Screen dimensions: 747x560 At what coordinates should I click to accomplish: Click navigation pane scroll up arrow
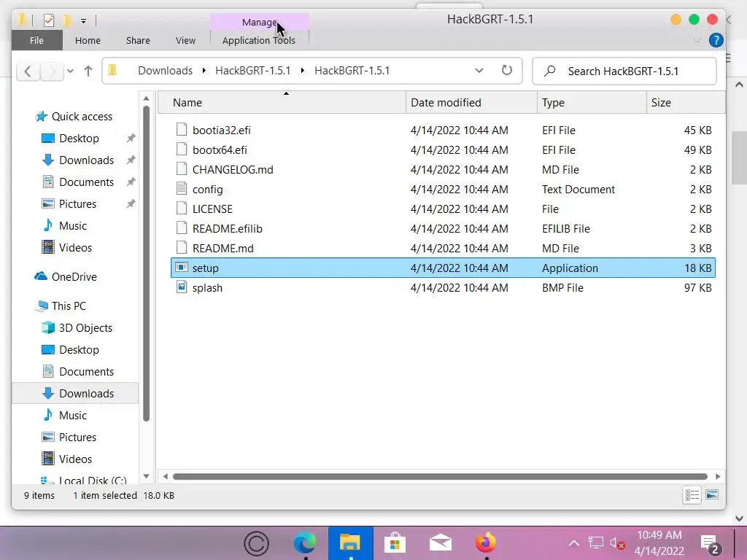[146, 98]
